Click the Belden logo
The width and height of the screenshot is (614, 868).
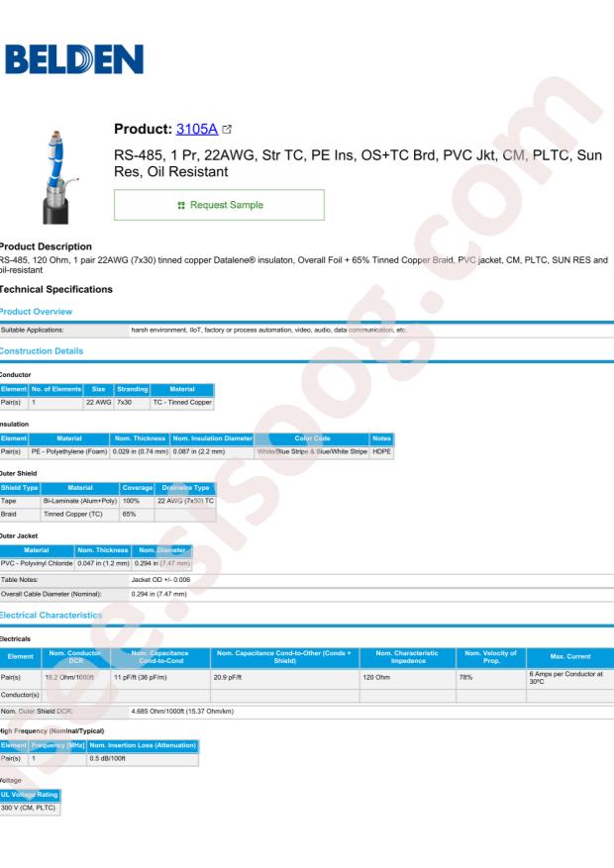[74, 59]
